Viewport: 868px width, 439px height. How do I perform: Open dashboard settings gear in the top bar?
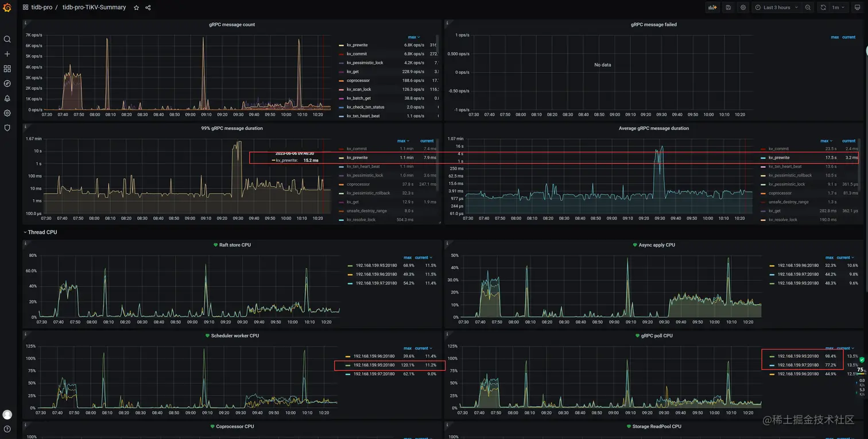[x=743, y=7]
